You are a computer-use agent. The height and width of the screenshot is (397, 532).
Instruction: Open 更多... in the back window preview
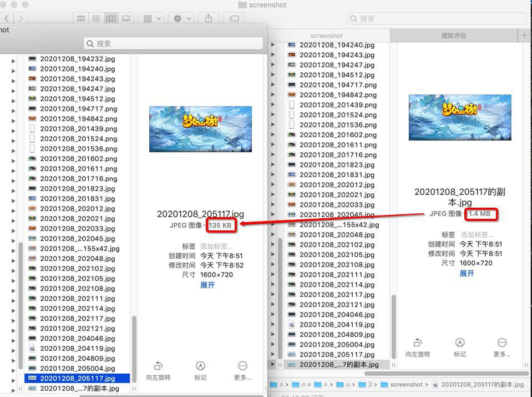point(502,348)
